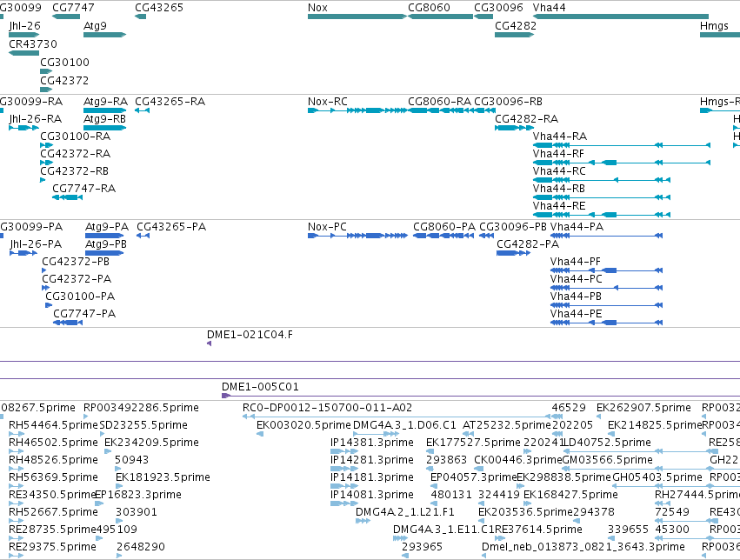The width and height of the screenshot is (740, 560).
Task: Select the Atg9-RB transcript label
Action: 104,119
